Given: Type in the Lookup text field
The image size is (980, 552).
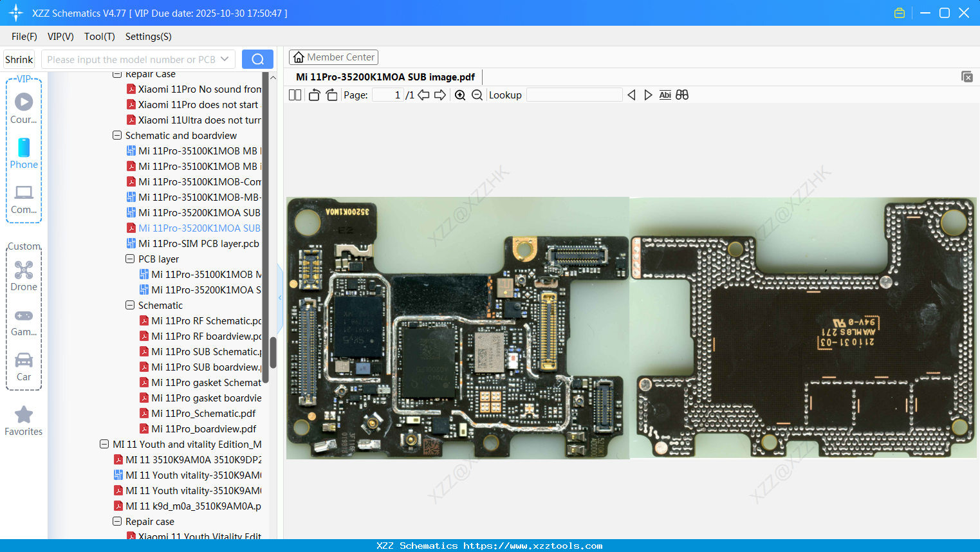Looking at the screenshot, I should click(x=574, y=95).
